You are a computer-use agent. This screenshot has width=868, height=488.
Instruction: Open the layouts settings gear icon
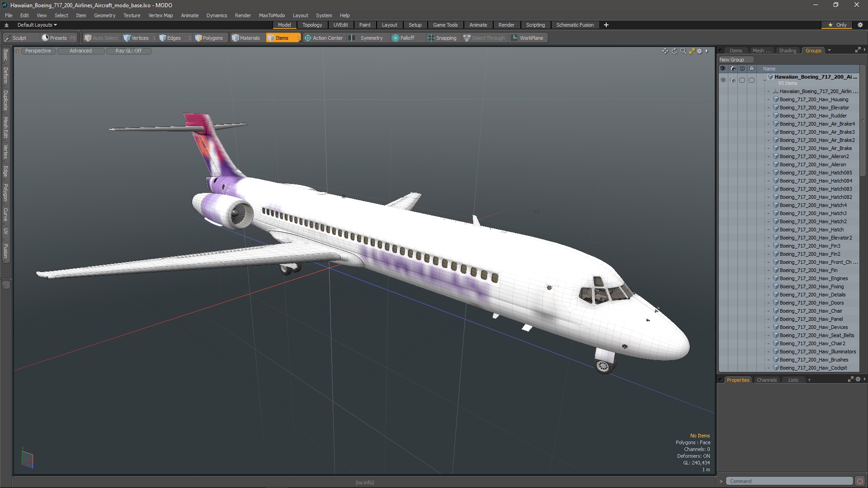[x=860, y=25]
